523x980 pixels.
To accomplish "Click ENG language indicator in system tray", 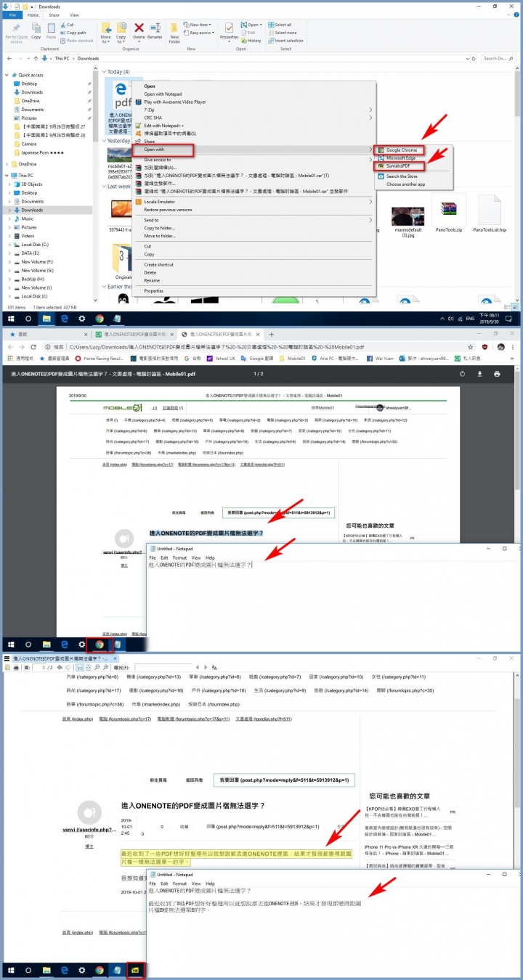I will tap(470, 319).
